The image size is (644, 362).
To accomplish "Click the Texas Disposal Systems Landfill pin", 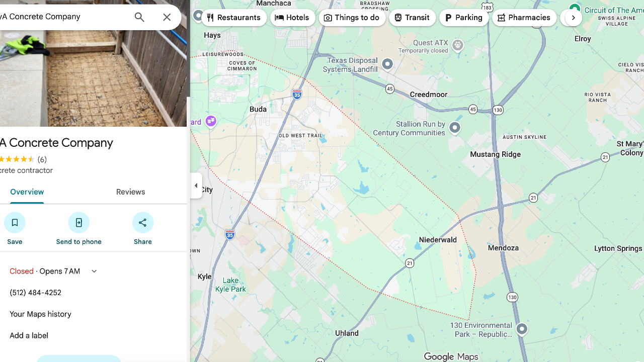I will 387,64.
